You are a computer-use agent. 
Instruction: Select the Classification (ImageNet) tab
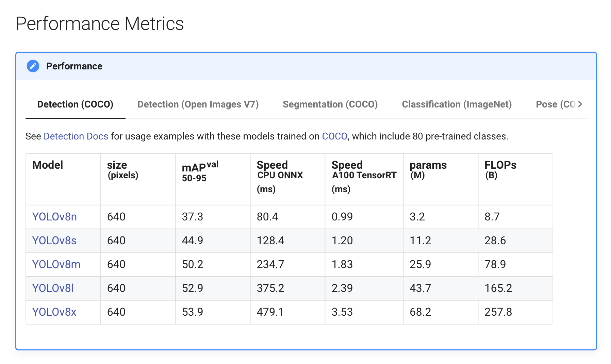coord(457,104)
